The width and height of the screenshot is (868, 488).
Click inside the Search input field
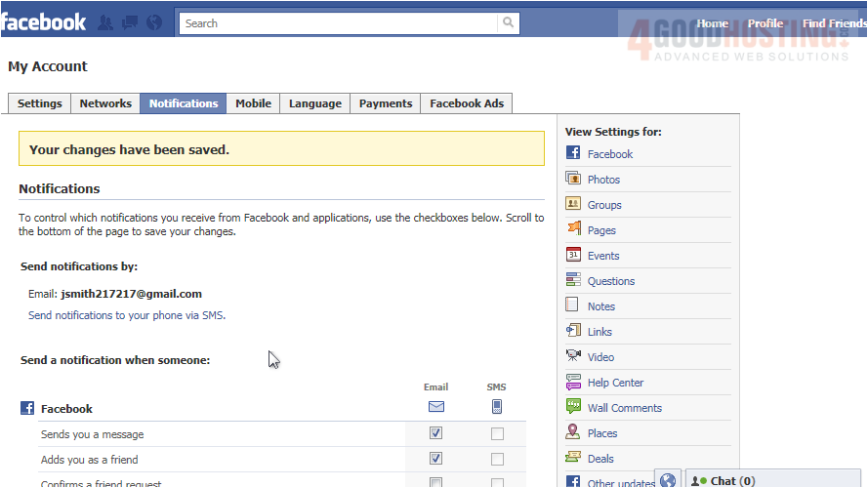(338, 23)
